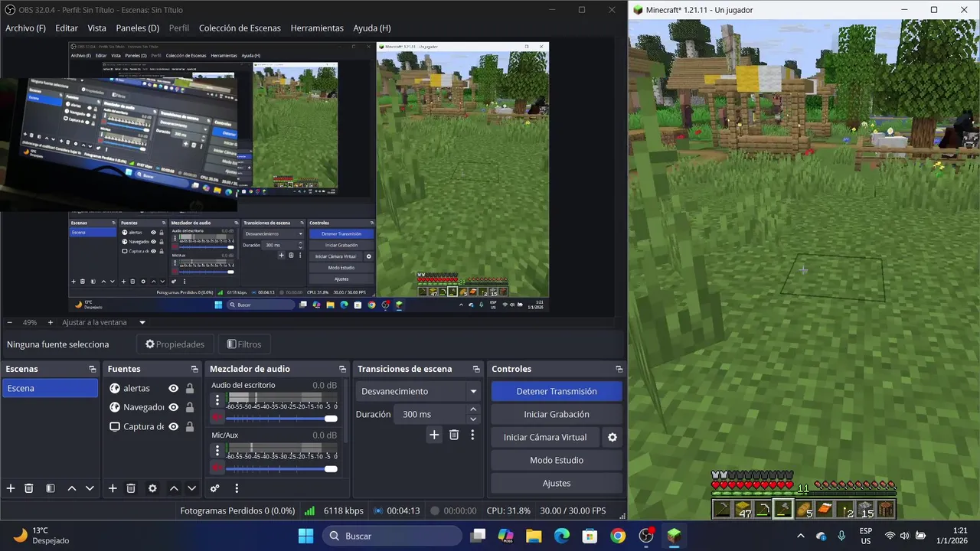Viewport: 980px width, 551px height.
Task: Adjust Audio del escritorio volume slider
Action: (x=281, y=419)
